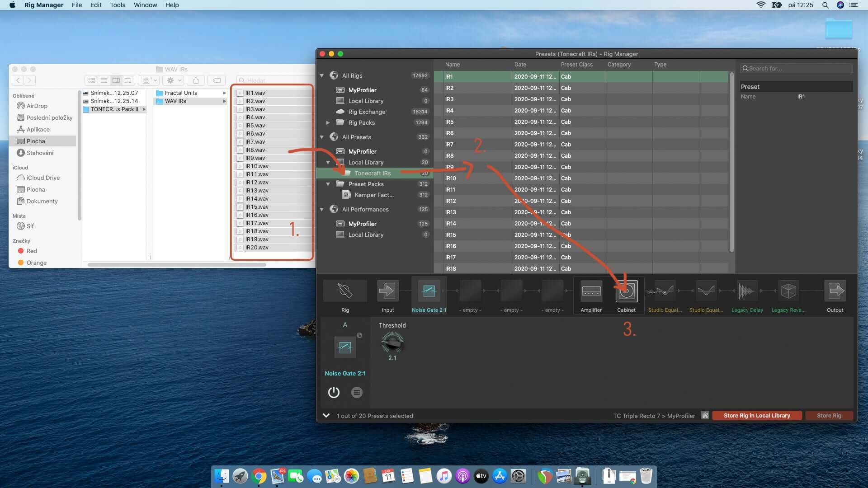The width and height of the screenshot is (868, 488).
Task: Click the preset list vertical scrollbar
Action: click(x=731, y=162)
